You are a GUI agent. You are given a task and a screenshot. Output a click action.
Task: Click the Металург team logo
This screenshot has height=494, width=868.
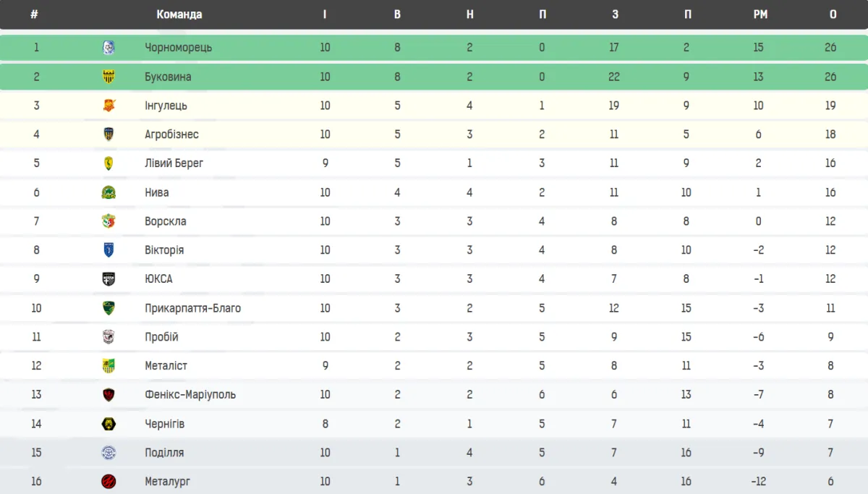click(109, 482)
